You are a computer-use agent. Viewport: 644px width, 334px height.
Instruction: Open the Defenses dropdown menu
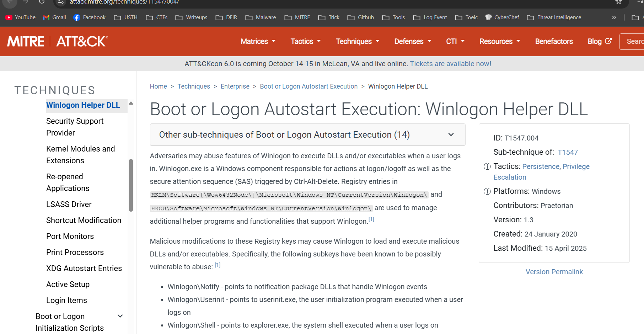[413, 41]
